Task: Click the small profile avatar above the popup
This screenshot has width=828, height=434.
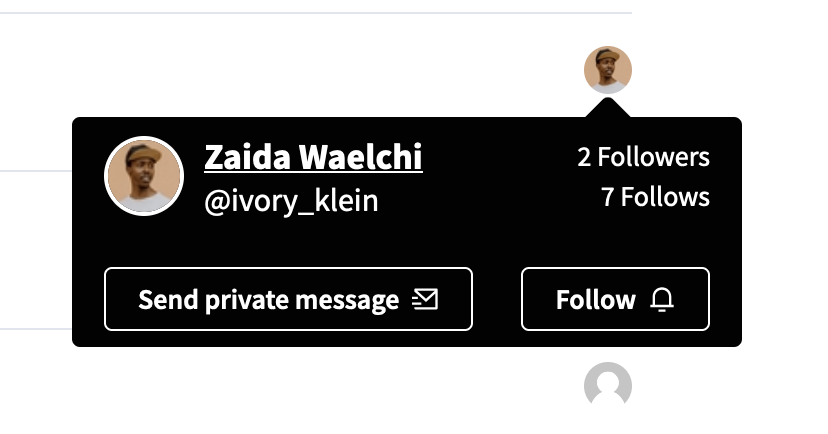Action: [608, 70]
